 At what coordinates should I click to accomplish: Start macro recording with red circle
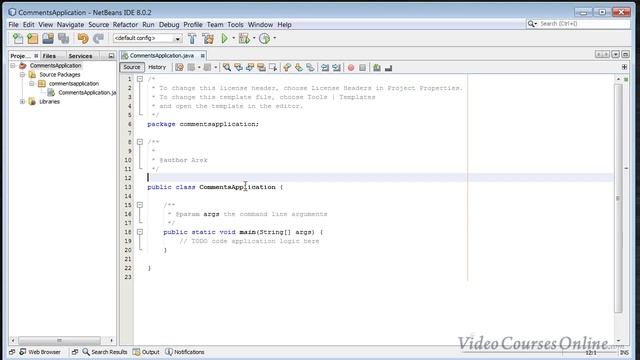coord(351,67)
